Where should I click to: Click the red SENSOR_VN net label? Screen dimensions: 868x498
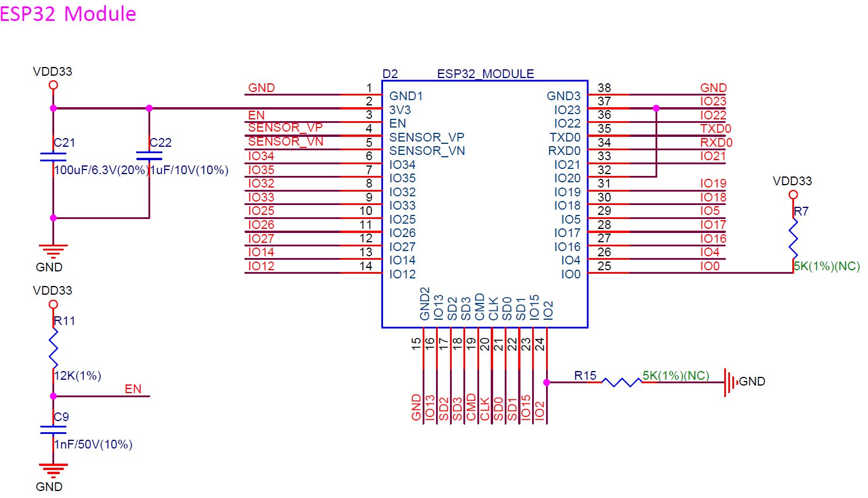point(285,142)
